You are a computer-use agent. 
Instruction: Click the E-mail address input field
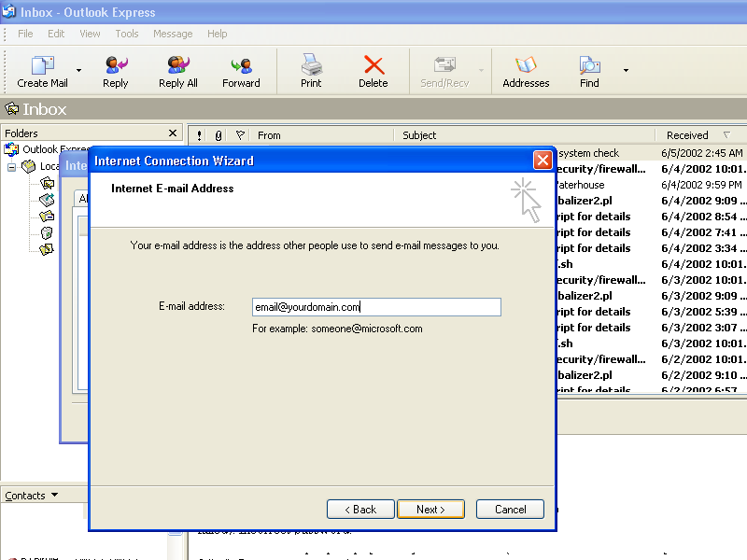[x=376, y=307]
